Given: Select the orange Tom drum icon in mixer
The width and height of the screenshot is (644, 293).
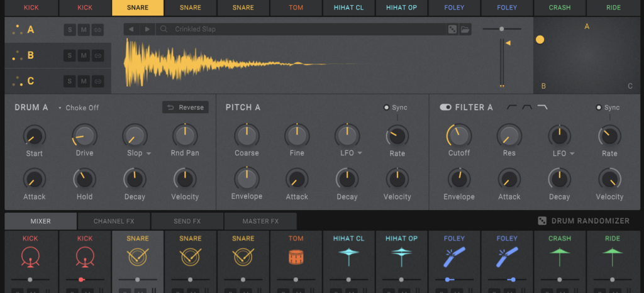Looking at the screenshot, I should click(x=296, y=257).
